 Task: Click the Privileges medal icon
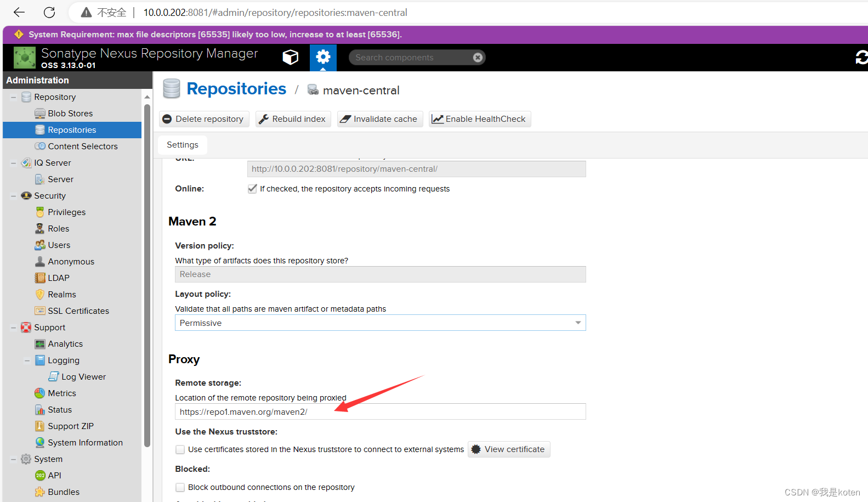(x=40, y=212)
